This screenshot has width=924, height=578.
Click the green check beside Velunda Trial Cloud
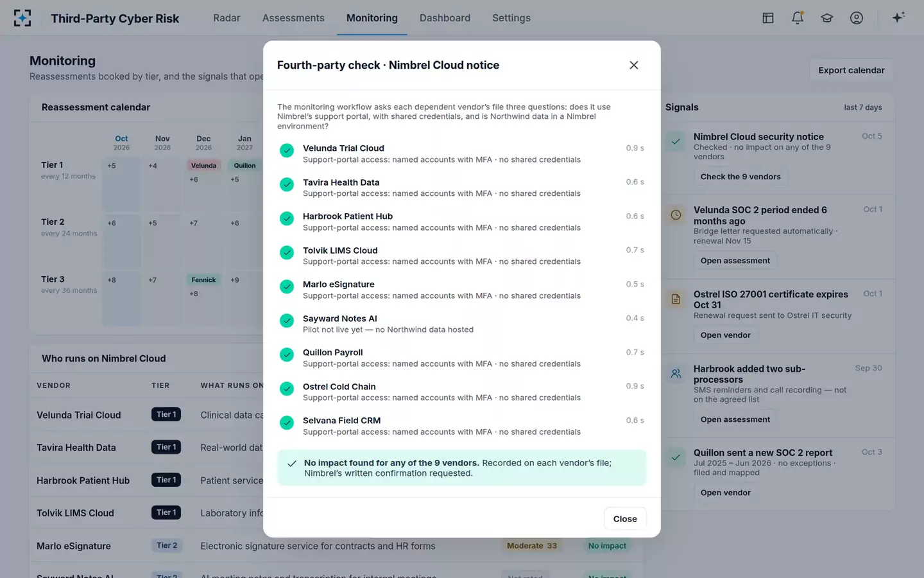287,151
